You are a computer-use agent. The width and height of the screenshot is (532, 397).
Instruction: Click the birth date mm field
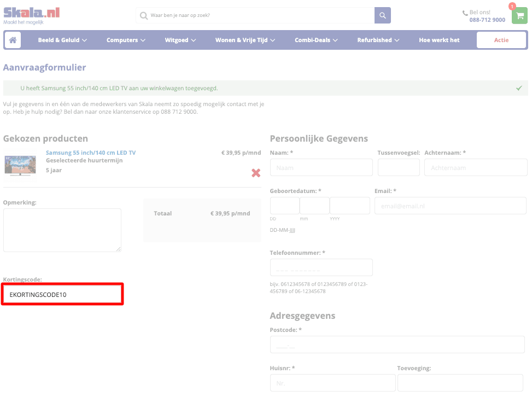pos(314,206)
